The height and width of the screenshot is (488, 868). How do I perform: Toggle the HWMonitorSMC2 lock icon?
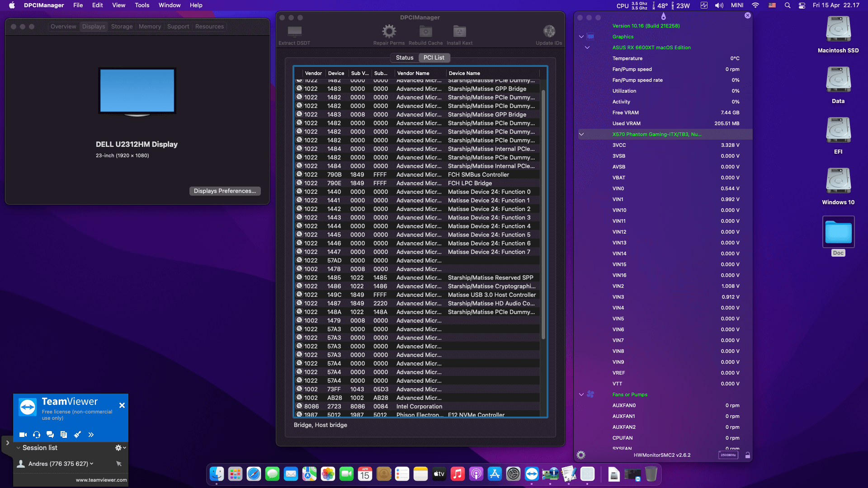point(748,455)
